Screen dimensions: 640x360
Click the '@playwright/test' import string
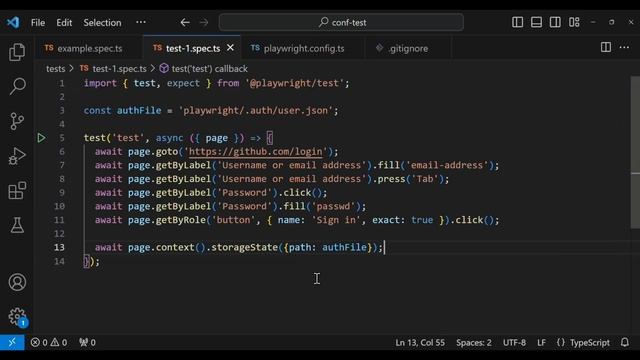pos(295,83)
